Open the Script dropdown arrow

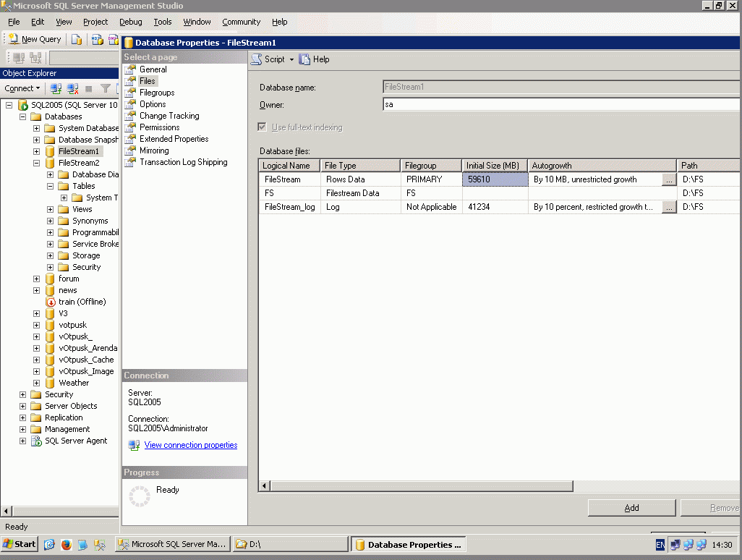[x=291, y=59]
